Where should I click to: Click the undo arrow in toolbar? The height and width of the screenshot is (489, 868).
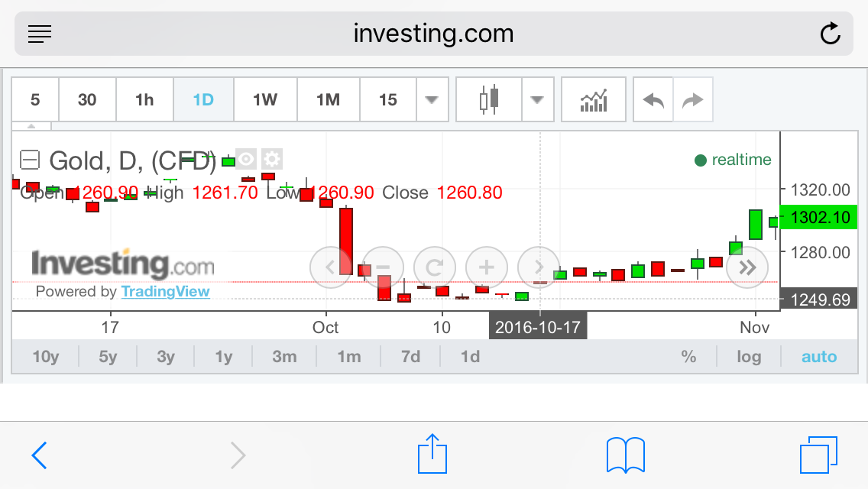click(x=653, y=99)
